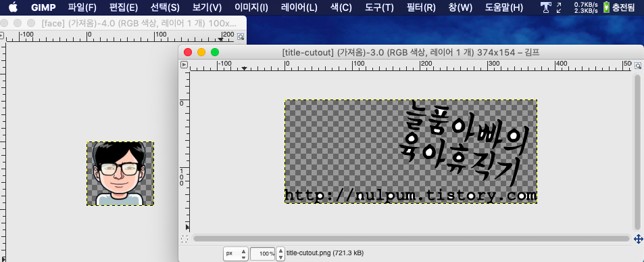Open the 창(W) menu

pos(460,7)
